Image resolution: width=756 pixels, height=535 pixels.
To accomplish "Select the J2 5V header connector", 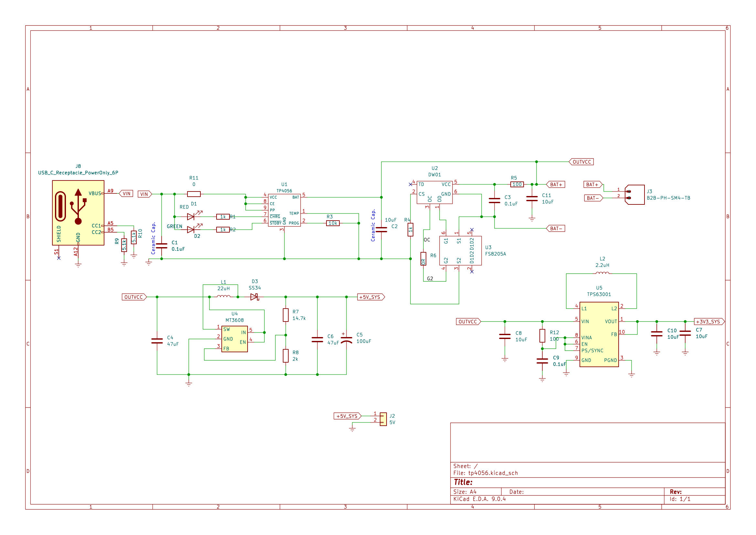I will pos(383,420).
